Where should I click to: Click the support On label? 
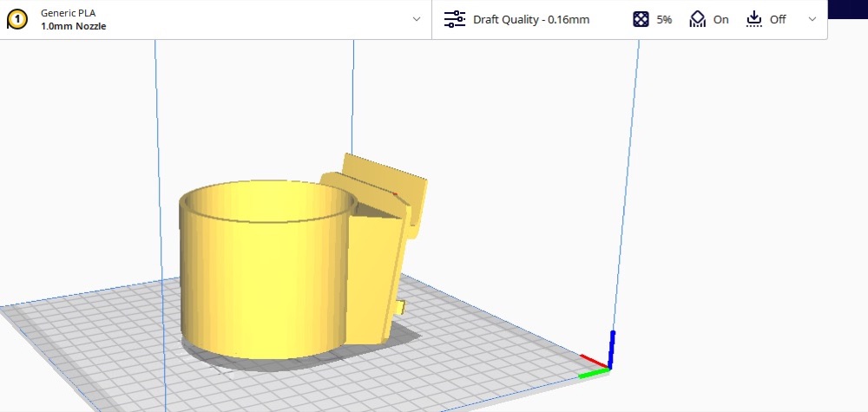coord(720,19)
